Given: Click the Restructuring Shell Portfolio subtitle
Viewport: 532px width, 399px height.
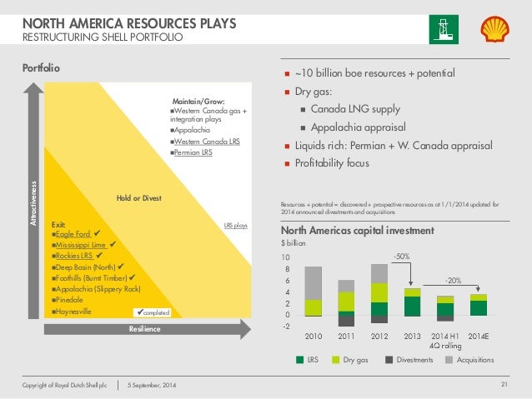Looking at the screenshot, I should click(x=103, y=37).
